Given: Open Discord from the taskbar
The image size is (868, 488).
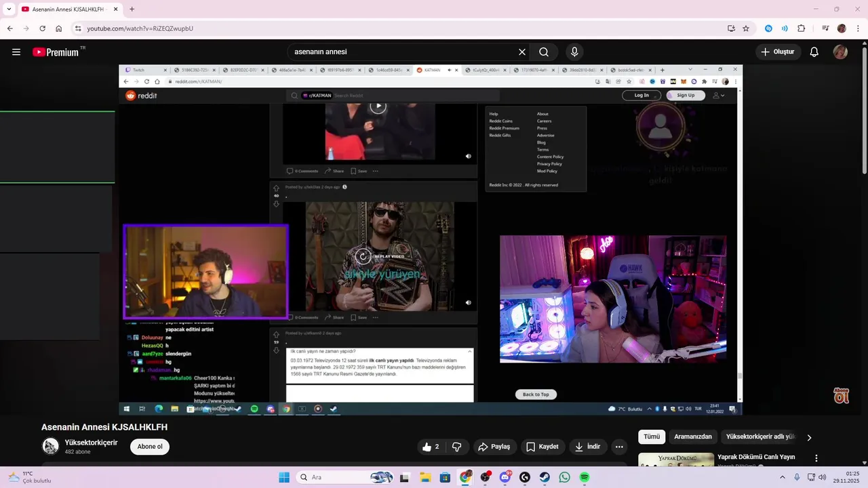Looking at the screenshot, I should pos(505,477).
